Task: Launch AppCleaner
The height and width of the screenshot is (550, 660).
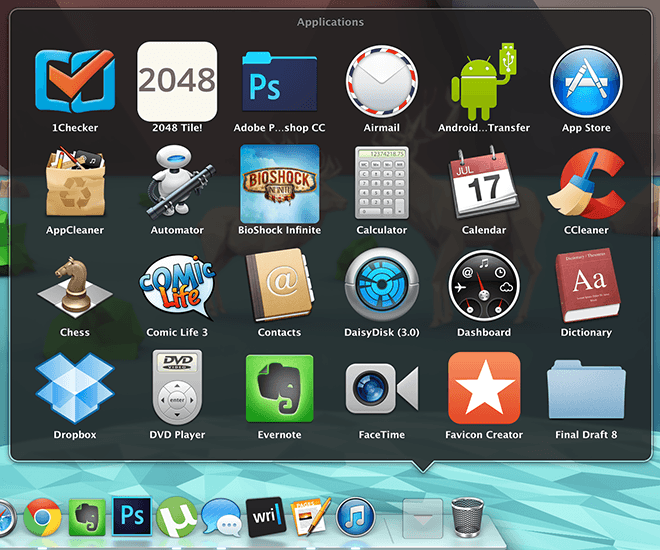Action: [x=74, y=183]
